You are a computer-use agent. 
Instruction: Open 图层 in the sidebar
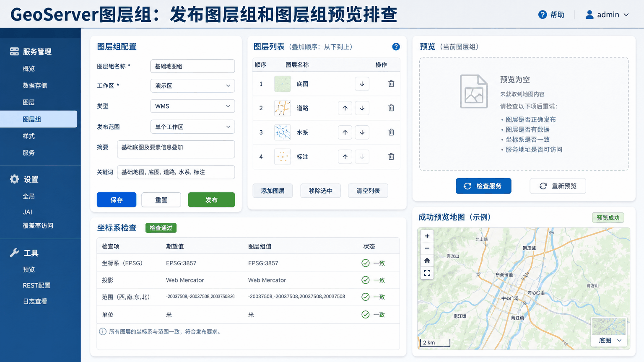(x=29, y=102)
